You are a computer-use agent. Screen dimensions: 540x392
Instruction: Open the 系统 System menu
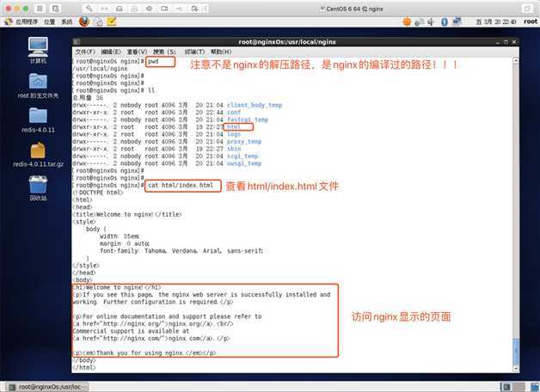(67, 22)
